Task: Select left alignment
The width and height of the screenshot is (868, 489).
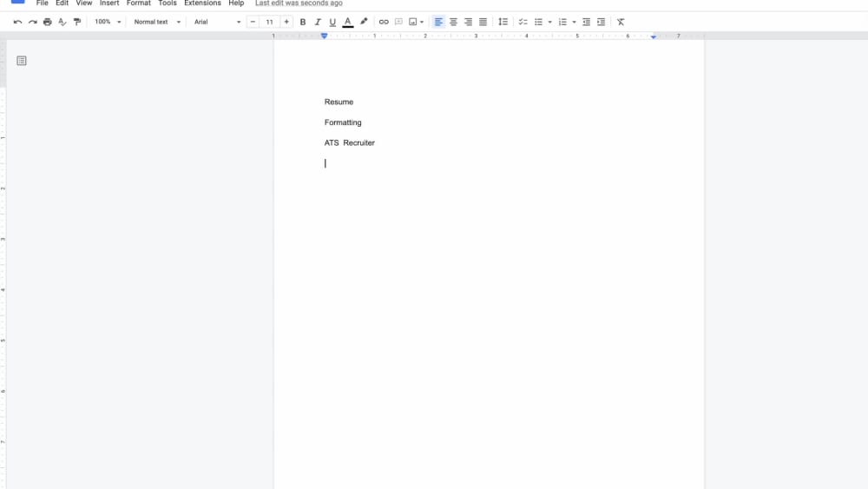Action: coord(438,23)
